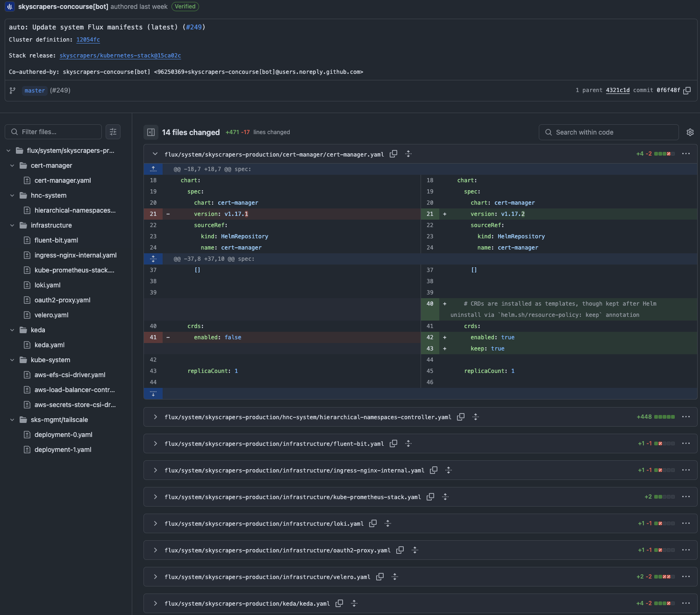Copy the cert-manager.yaml file path
The image size is (700, 615).
(x=393, y=154)
